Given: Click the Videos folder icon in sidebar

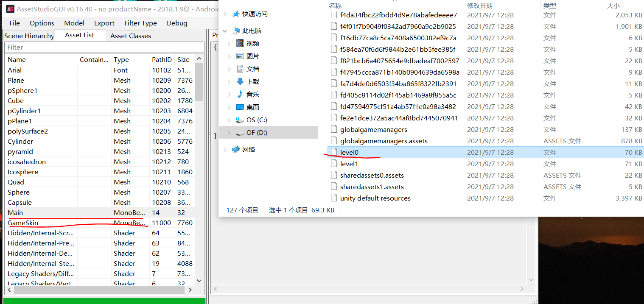Looking at the screenshot, I should tap(240, 43).
